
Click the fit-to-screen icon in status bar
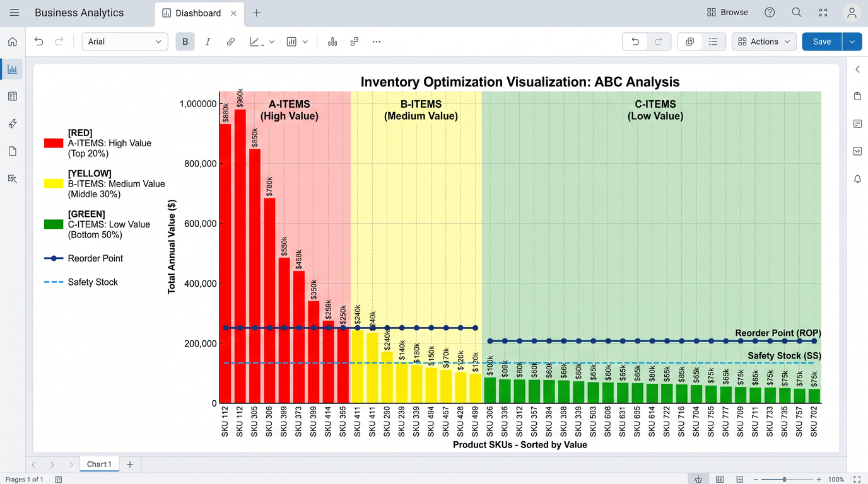[x=857, y=480]
